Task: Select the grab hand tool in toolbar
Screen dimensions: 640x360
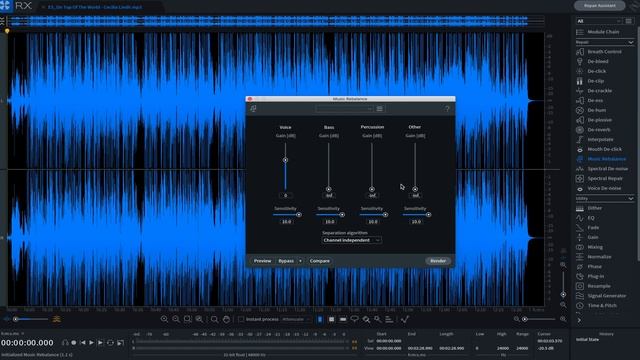Action: point(227,320)
